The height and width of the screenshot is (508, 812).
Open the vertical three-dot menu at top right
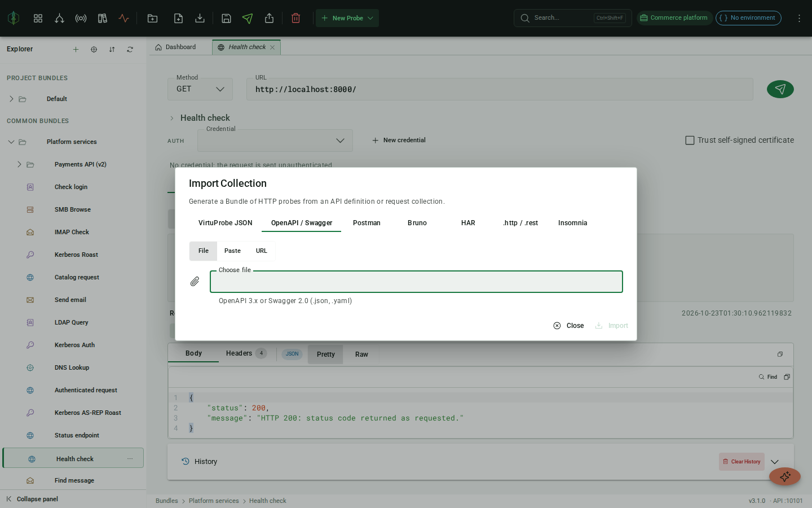(x=799, y=18)
